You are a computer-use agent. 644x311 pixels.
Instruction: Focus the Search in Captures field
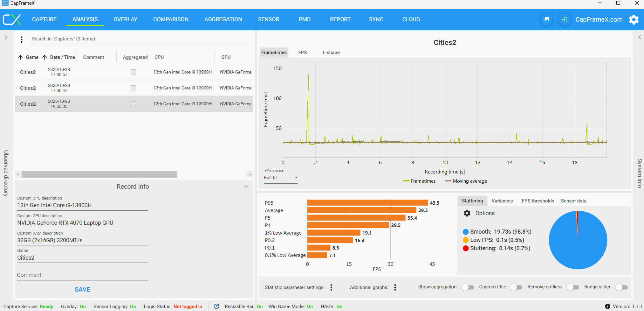[x=142, y=39]
